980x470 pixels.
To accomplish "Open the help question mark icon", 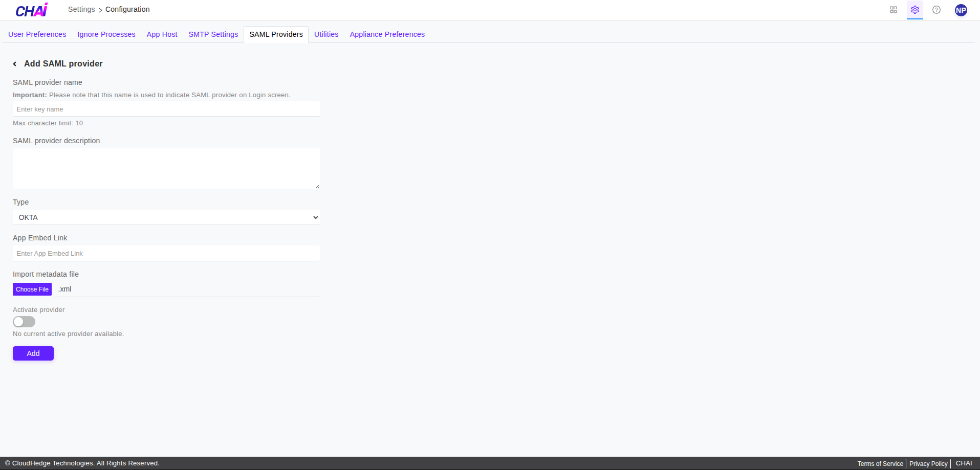I will pyautogui.click(x=937, y=9).
